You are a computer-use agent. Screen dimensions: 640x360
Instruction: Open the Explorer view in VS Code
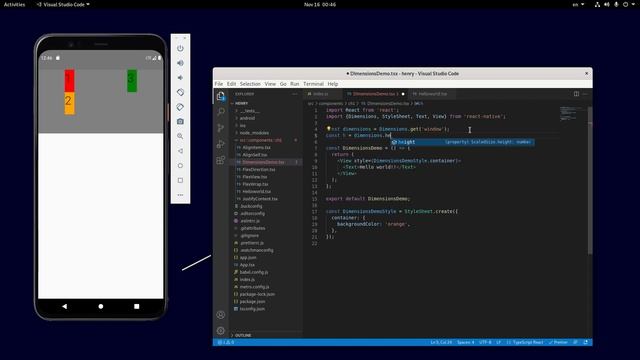click(221, 96)
